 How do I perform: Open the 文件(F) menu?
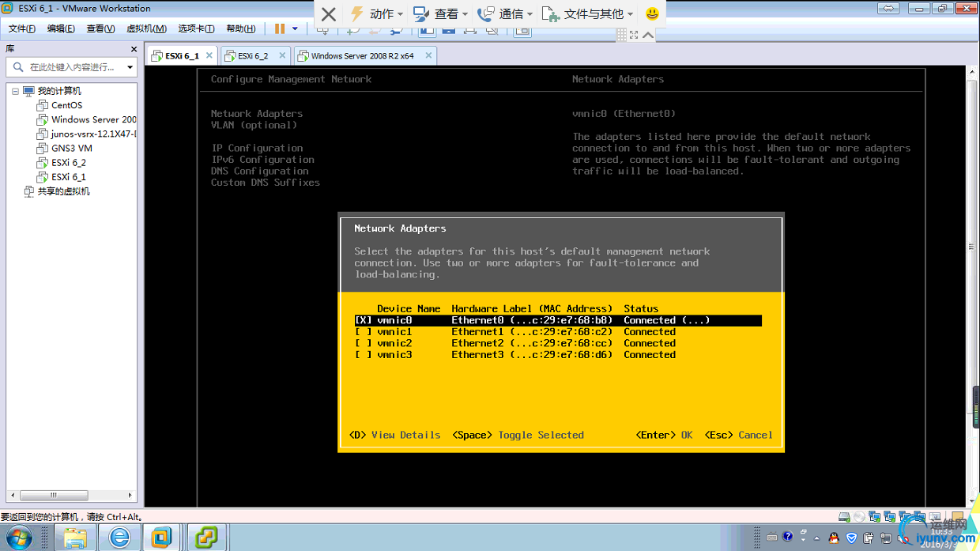pyautogui.click(x=22, y=28)
